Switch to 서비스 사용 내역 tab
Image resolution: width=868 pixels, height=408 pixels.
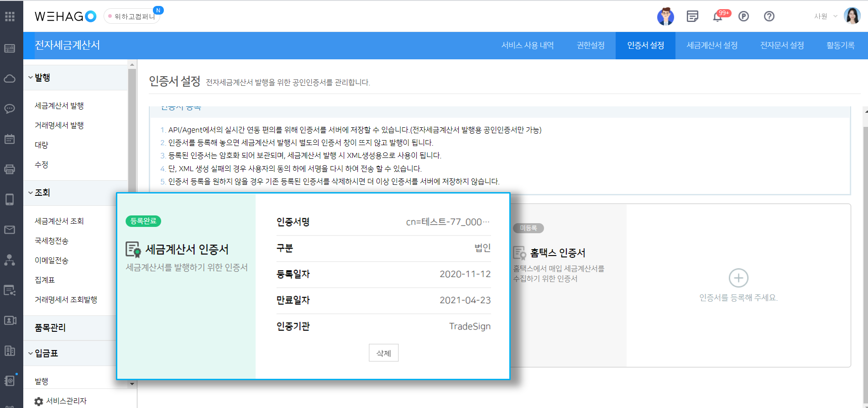pyautogui.click(x=528, y=45)
